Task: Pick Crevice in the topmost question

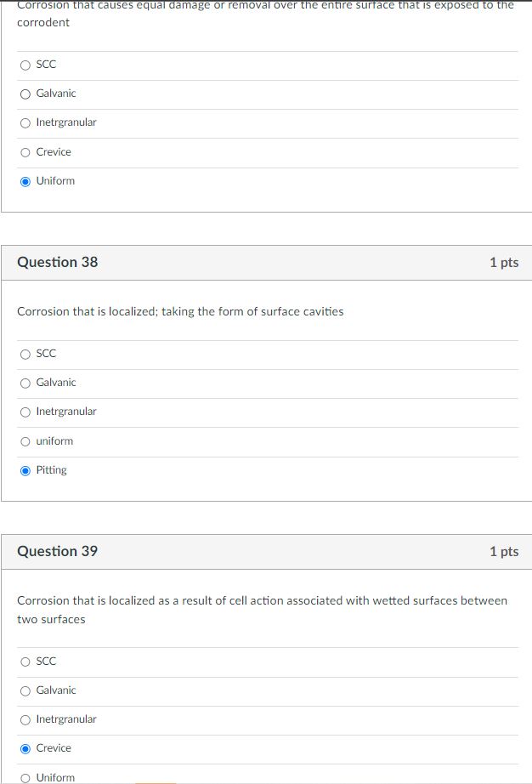Action: (25, 152)
